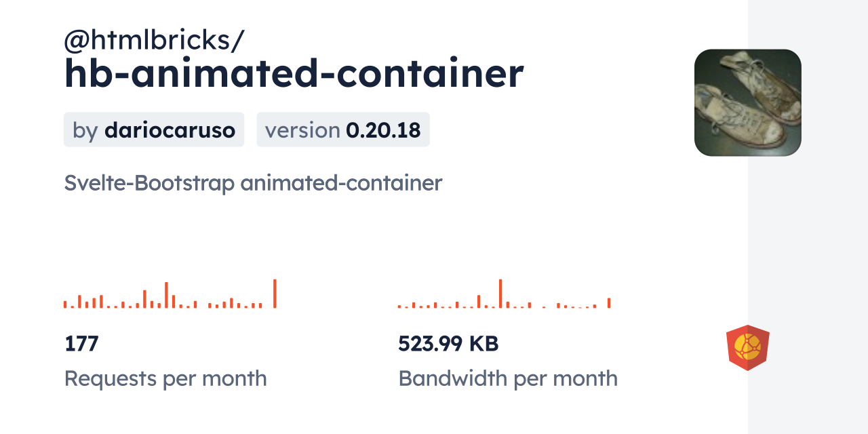Click the bandwidth sparkline chart
The height and width of the screenshot is (434, 868).
click(x=504, y=295)
